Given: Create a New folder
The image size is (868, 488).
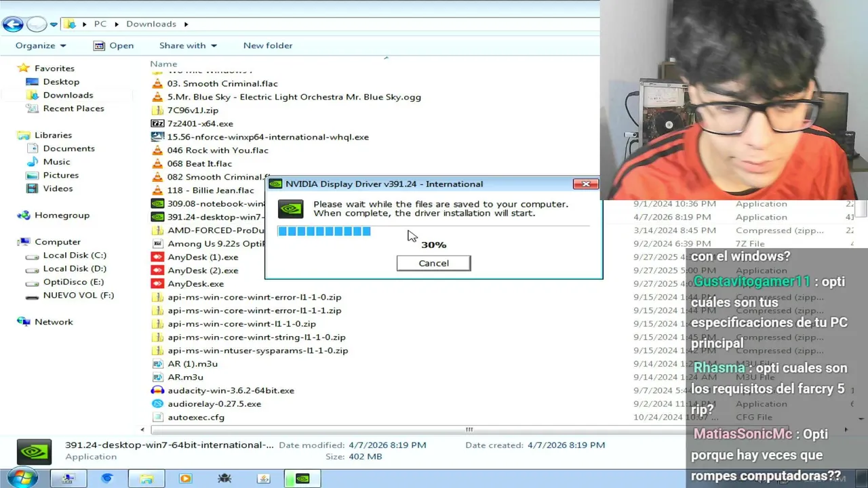Looking at the screenshot, I should (268, 45).
